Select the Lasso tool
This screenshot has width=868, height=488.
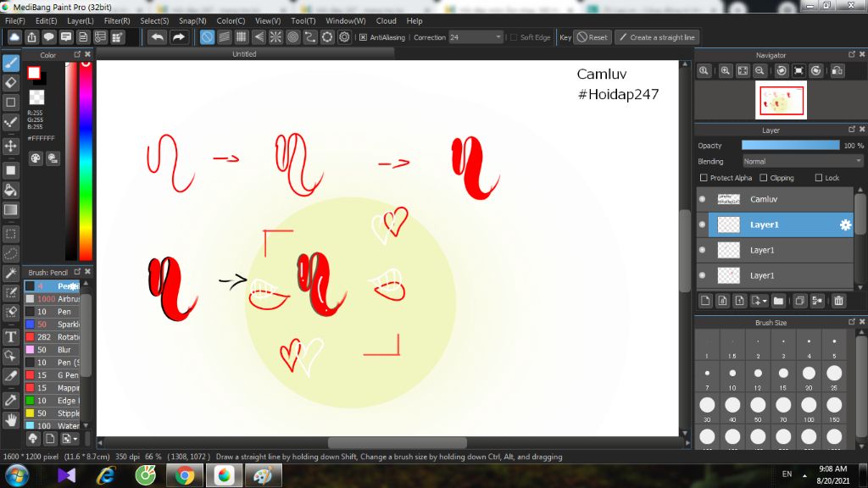tap(10, 254)
